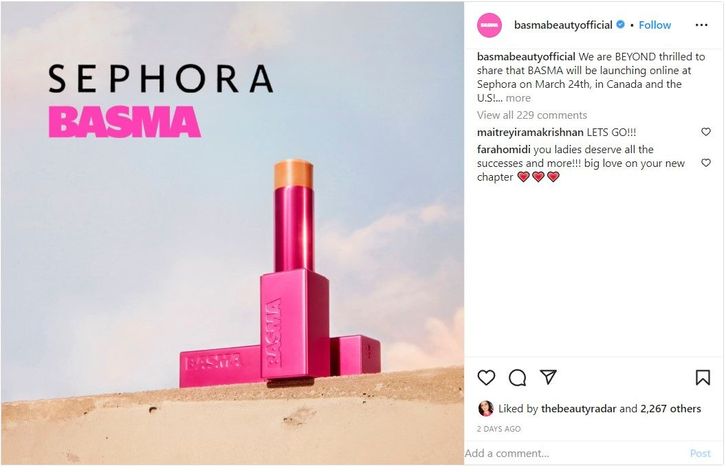Open basmabeautyofficial username in header

pos(563,25)
